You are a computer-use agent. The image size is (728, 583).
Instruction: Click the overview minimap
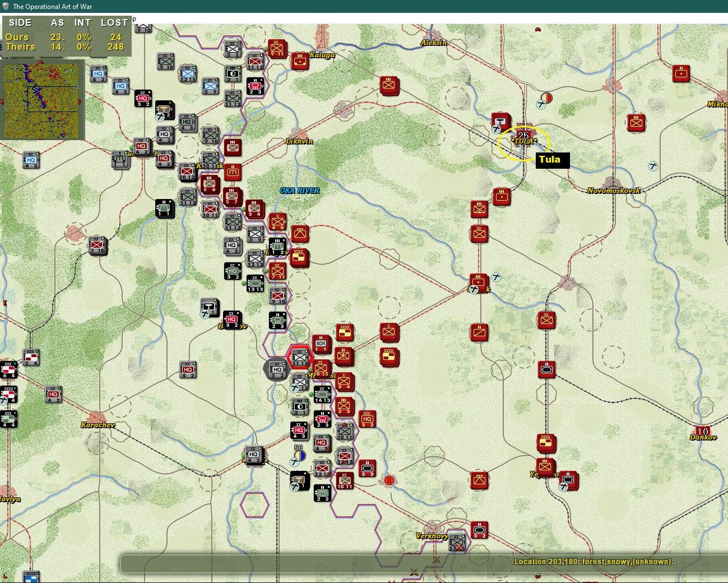(x=41, y=101)
